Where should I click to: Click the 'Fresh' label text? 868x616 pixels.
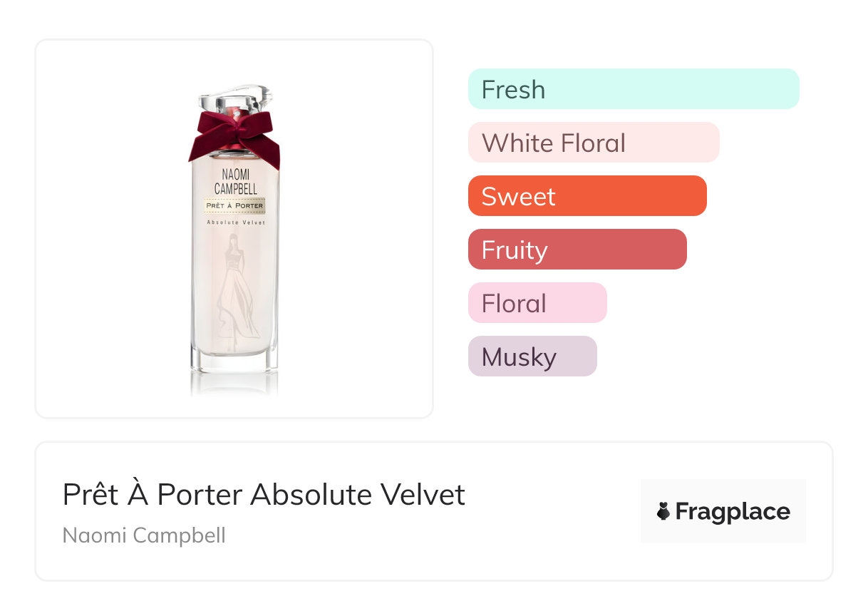click(x=513, y=90)
